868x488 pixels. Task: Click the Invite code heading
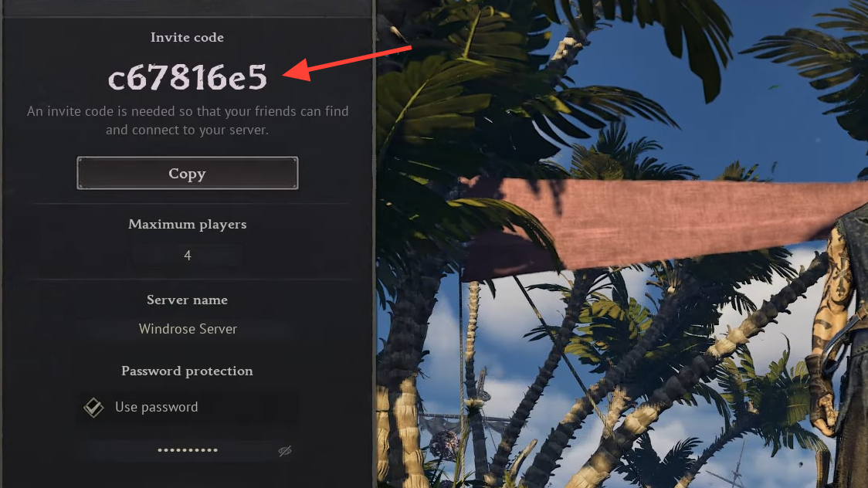click(x=187, y=37)
